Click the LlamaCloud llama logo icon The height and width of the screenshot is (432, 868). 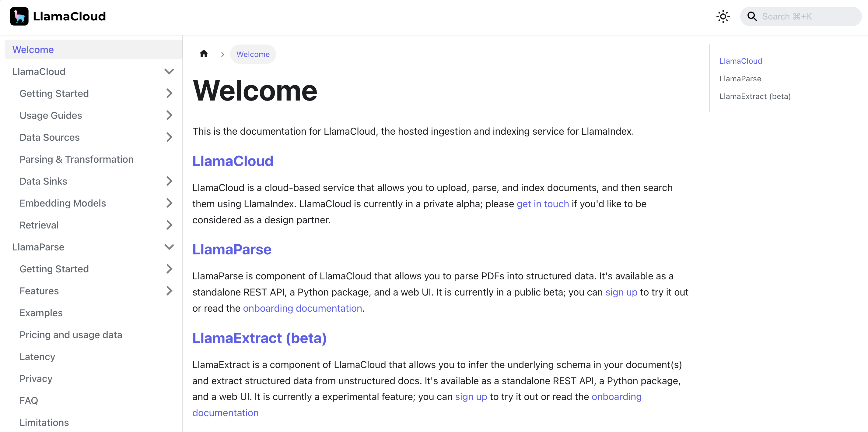click(x=19, y=16)
